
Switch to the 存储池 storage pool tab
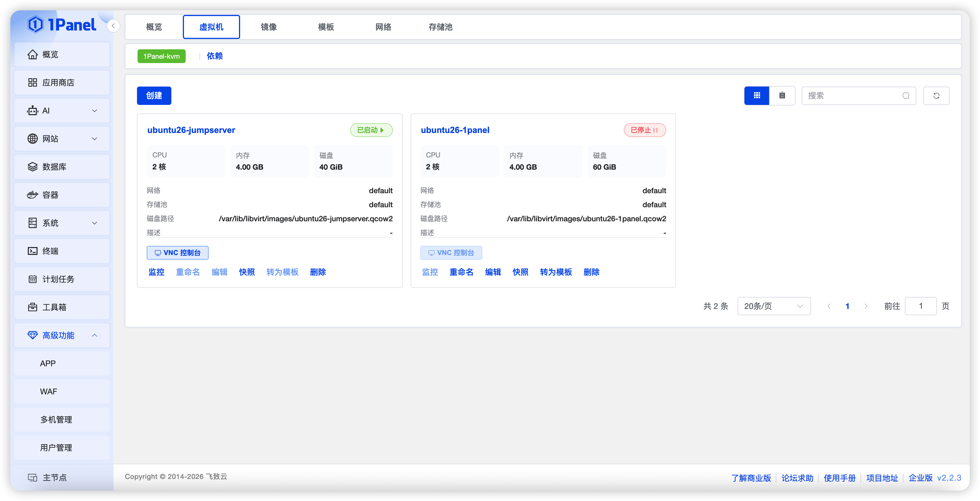(x=440, y=27)
